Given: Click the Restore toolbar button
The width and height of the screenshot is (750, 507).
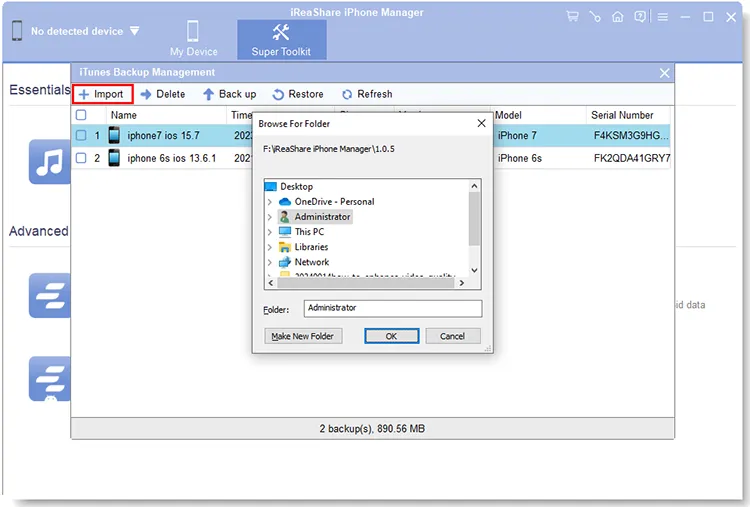Looking at the screenshot, I should click(298, 94).
